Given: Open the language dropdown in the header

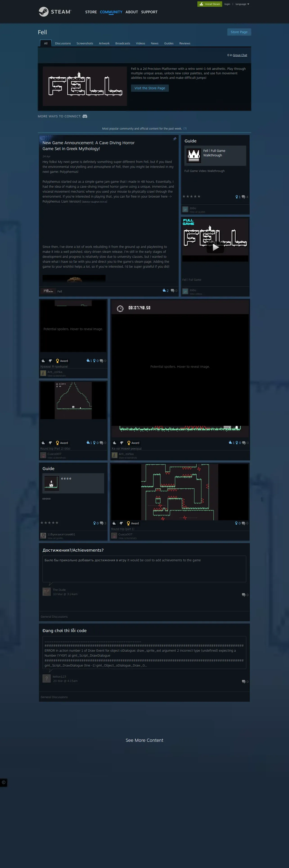Looking at the screenshot, I should click(242, 4).
